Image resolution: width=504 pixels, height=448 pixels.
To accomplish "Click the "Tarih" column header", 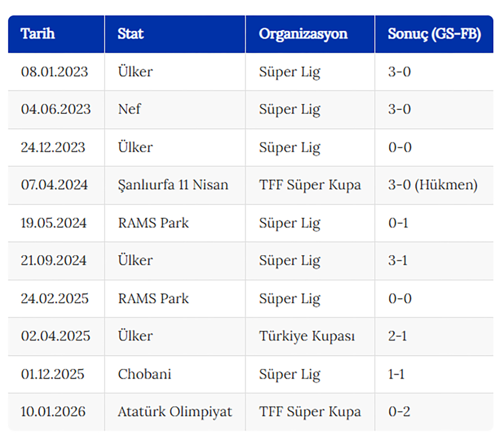I will pos(38,34).
